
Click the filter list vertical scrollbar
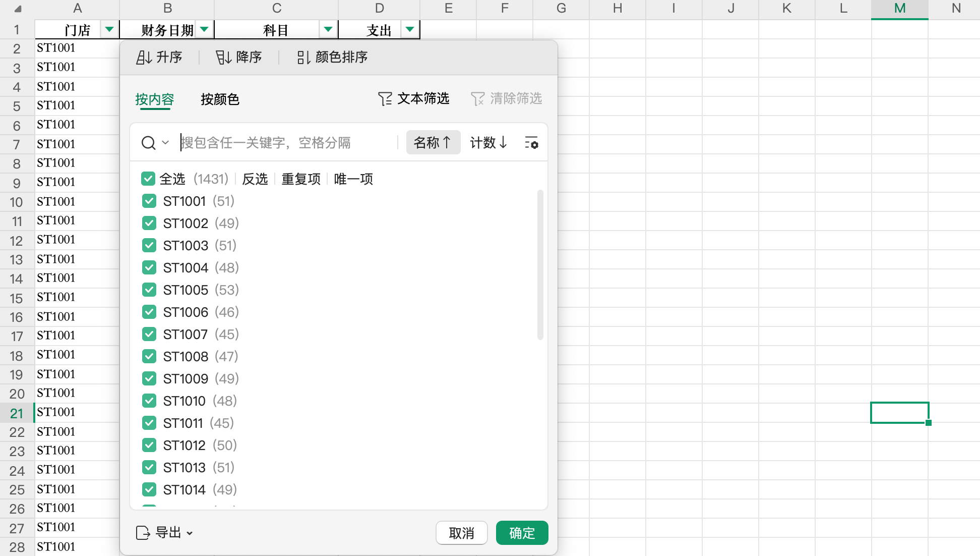(x=540, y=265)
